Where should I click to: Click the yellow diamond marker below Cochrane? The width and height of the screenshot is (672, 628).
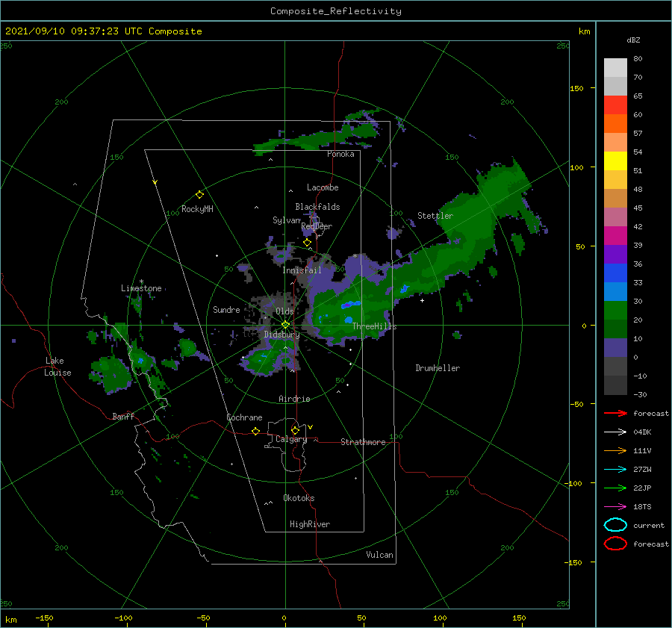tap(255, 431)
